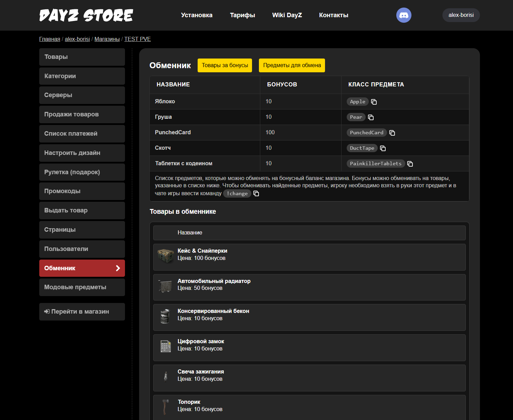Open the Промокоды sidebar section
This screenshot has width=513, height=420.
[x=82, y=191]
